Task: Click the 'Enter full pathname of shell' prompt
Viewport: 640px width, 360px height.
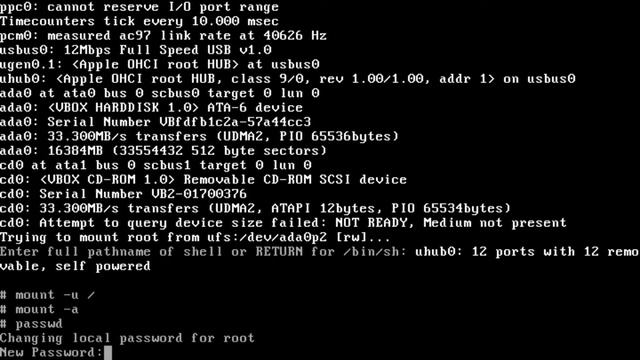Action: (x=203, y=252)
